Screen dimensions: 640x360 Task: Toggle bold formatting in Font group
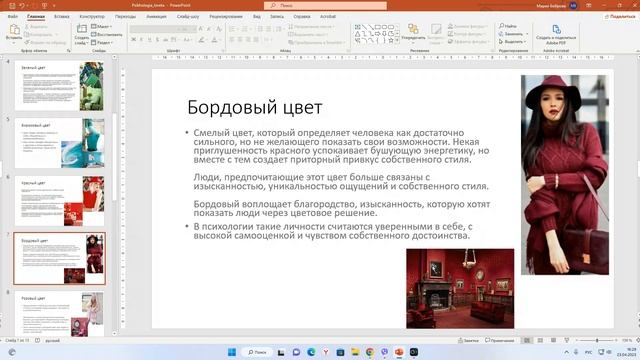point(133,40)
